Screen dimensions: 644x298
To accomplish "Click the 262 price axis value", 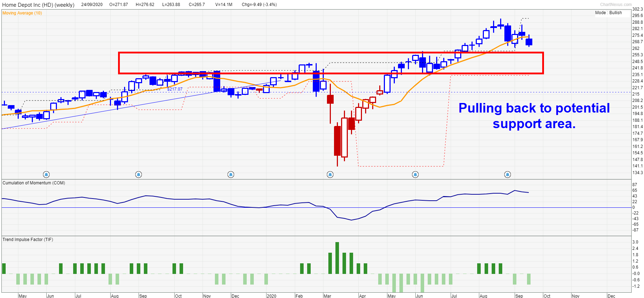I will pos(636,48).
